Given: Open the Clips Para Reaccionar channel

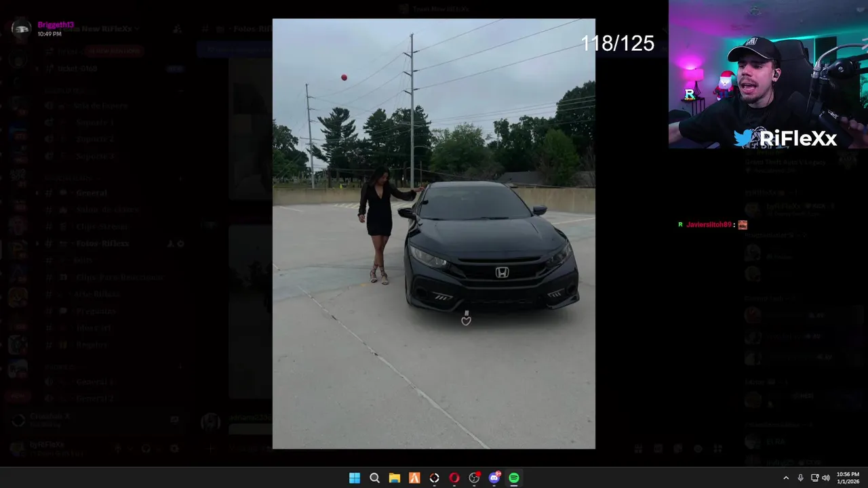Looking at the screenshot, I should click(113, 277).
